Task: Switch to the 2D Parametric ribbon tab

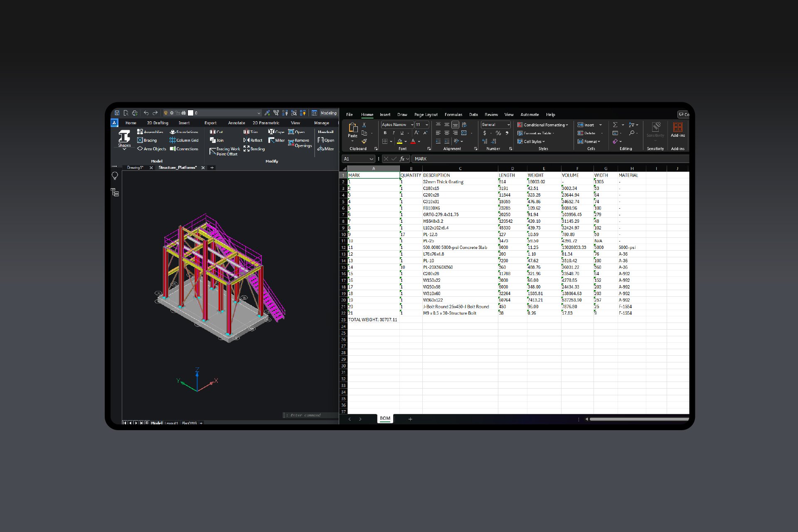Action: coord(266,123)
